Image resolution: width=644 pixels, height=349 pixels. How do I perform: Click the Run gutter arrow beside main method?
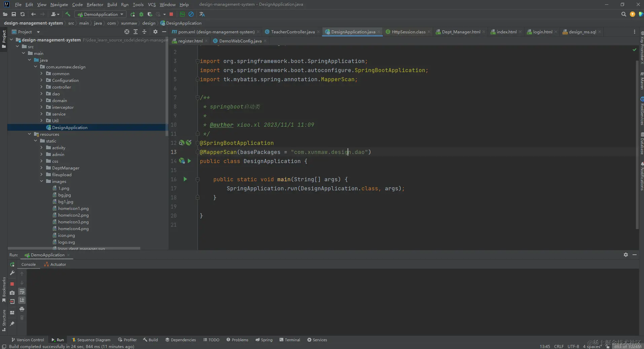point(185,179)
